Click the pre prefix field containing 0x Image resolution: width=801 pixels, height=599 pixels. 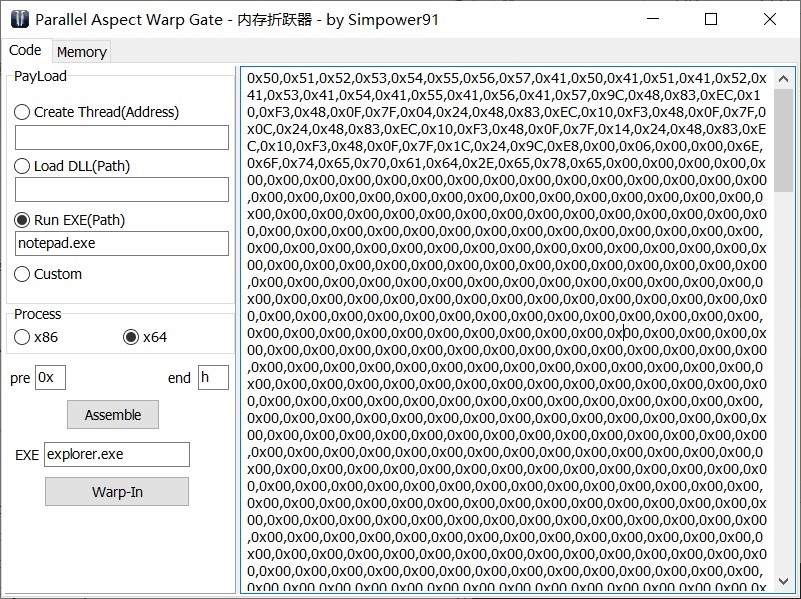(x=50, y=377)
